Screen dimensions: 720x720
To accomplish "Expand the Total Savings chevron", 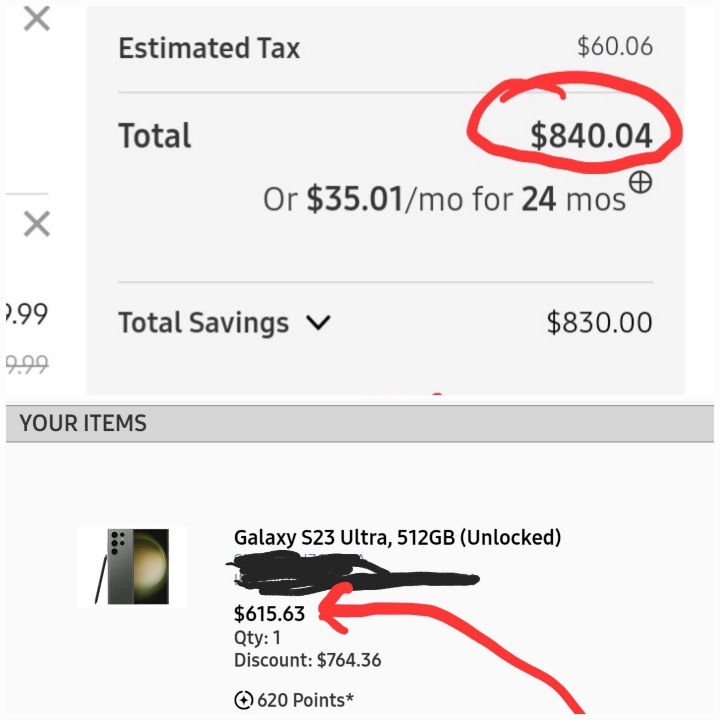I will click(x=318, y=322).
